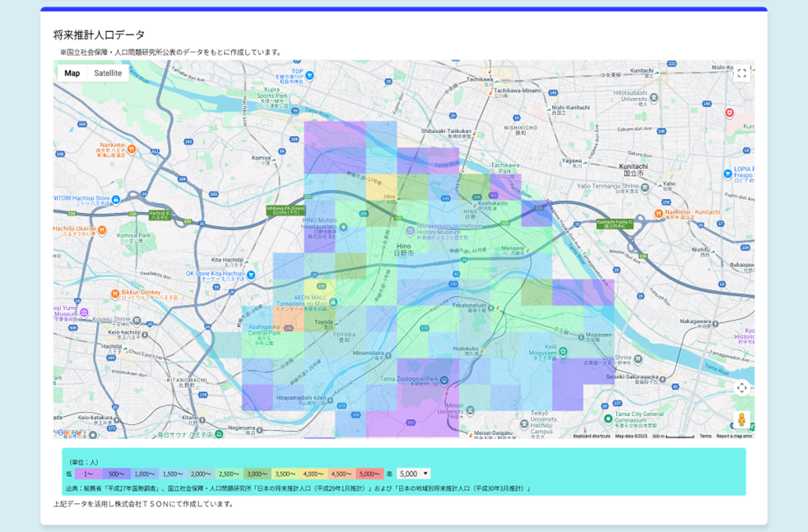The width and height of the screenshot is (808, 532).
Task: Open the 5,000 population threshold dropdown
Action: [413, 474]
